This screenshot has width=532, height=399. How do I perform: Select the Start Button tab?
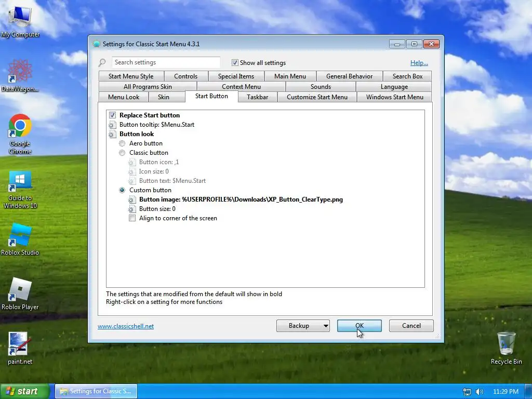[212, 96]
